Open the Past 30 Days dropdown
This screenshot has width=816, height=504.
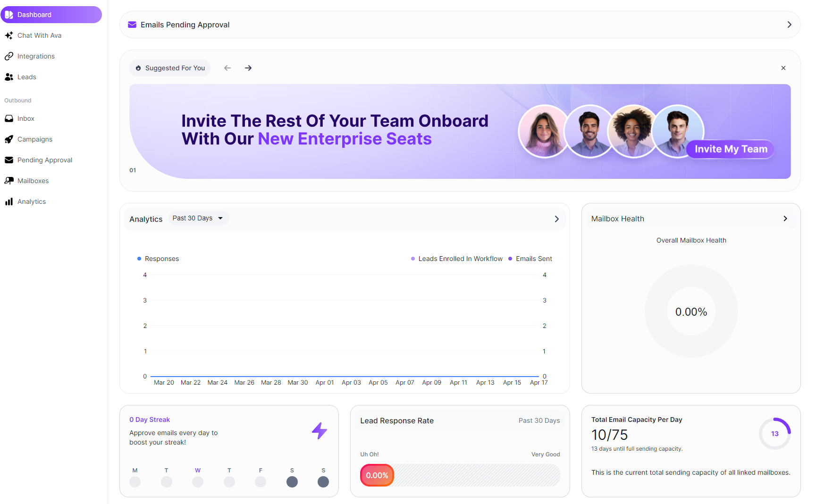[198, 218]
